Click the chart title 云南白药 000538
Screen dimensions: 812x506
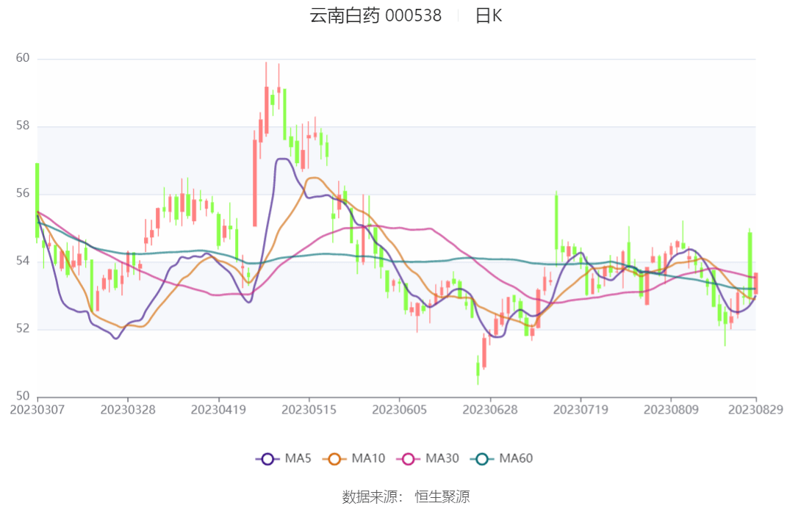(376, 15)
